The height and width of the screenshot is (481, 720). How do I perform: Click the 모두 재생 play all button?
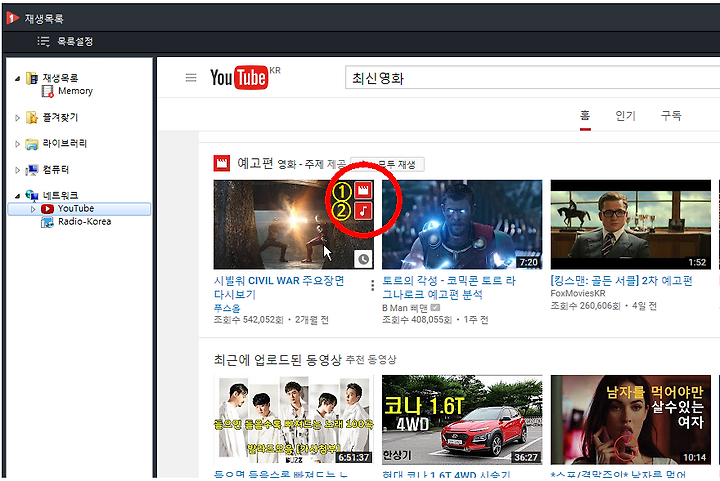coord(388,164)
